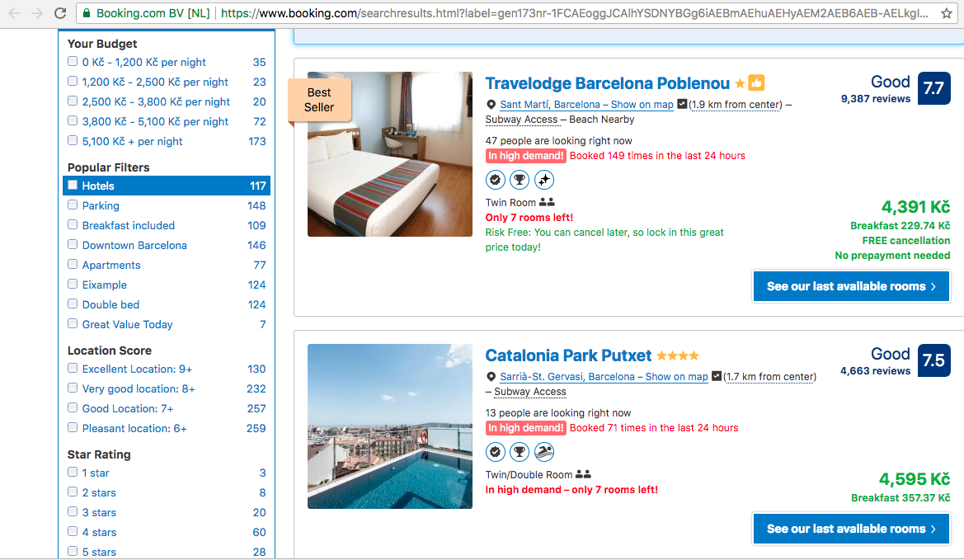Click See our last available rooms for Travelodge

pyautogui.click(x=851, y=286)
